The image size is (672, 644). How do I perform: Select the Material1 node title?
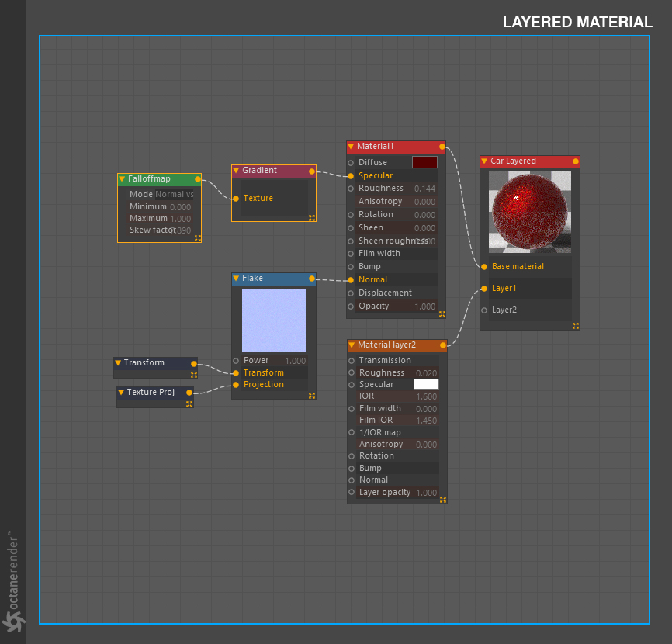375,147
